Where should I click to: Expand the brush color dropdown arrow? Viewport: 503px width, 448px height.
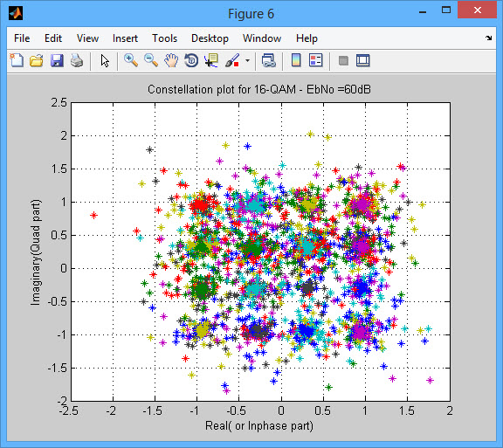pyautogui.click(x=247, y=60)
